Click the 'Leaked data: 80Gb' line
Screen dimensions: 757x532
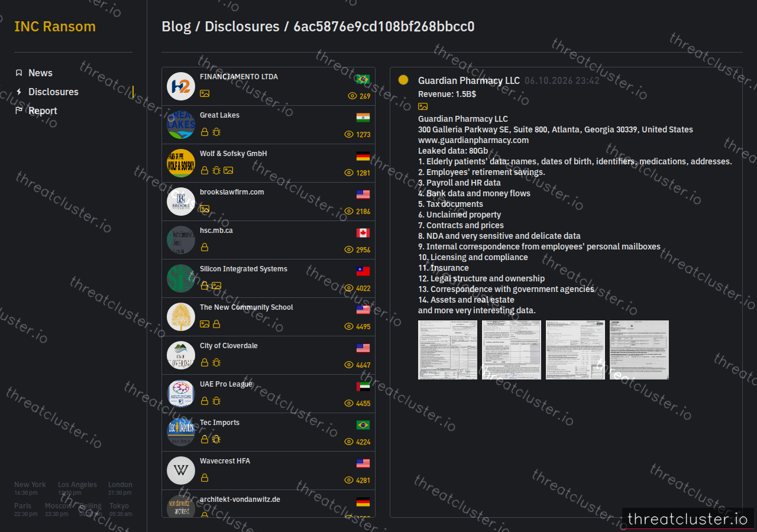453,151
